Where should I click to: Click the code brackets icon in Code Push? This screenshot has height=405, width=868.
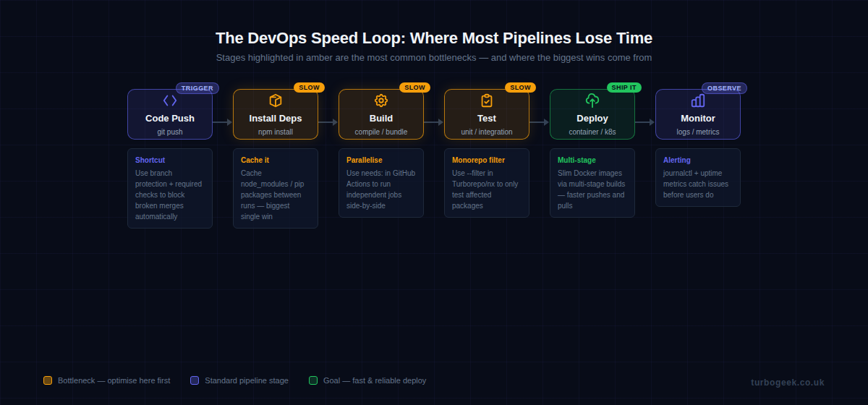(170, 101)
